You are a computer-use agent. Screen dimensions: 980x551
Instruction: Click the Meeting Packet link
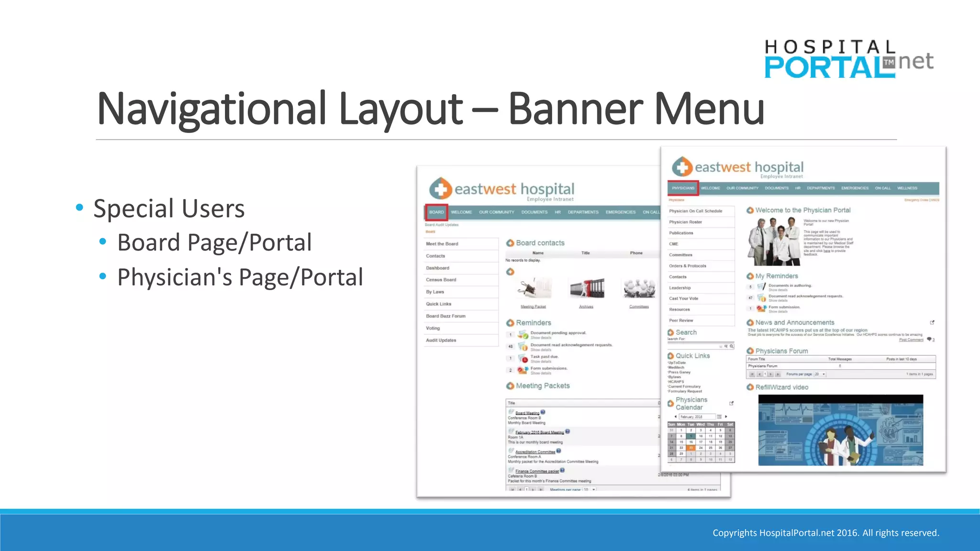point(533,307)
